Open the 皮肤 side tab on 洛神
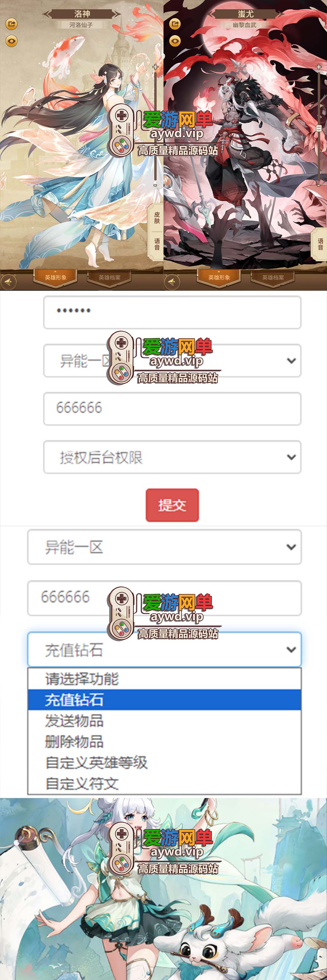The width and height of the screenshot is (327, 980). (x=157, y=218)
